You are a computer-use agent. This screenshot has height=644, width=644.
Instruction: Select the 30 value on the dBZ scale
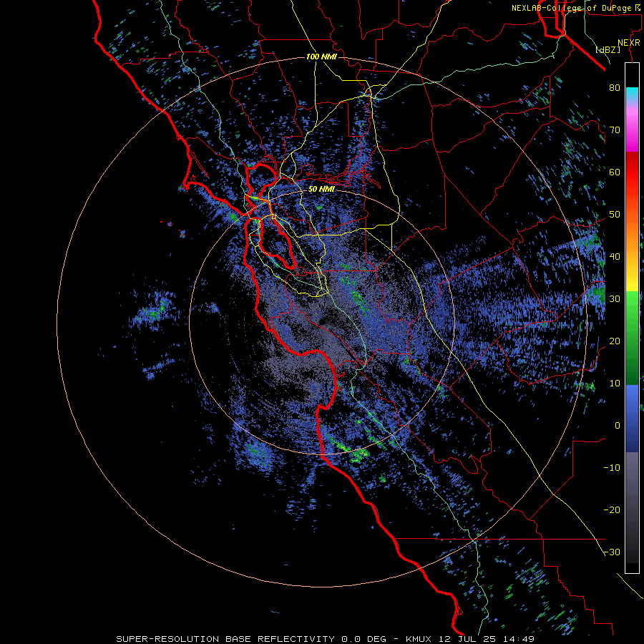click(615, 298)
